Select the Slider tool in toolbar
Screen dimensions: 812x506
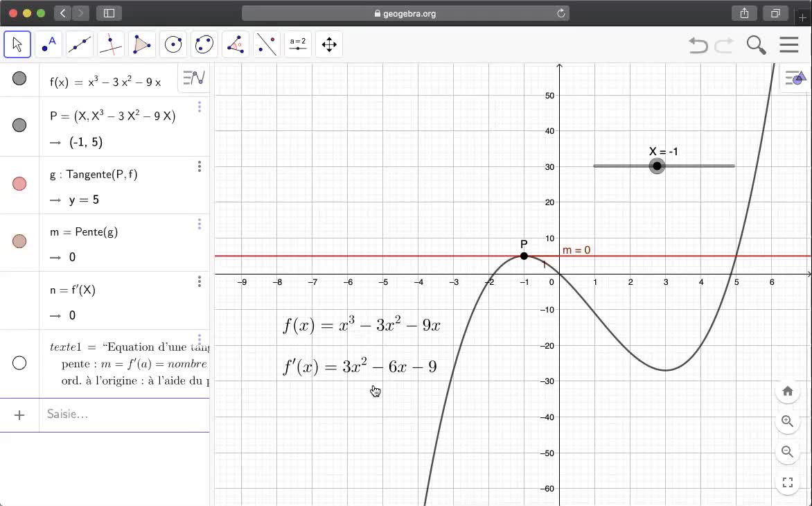pos(298,45)
